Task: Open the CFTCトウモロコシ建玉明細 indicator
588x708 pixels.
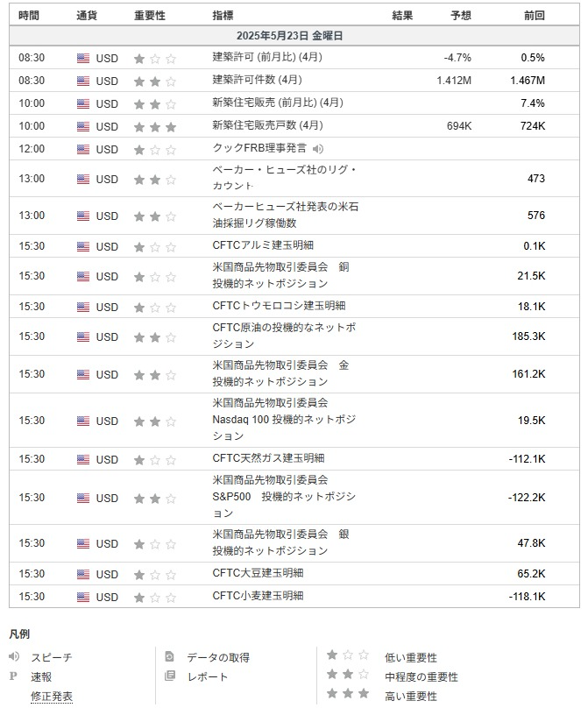Action: [x=279, y=306]
